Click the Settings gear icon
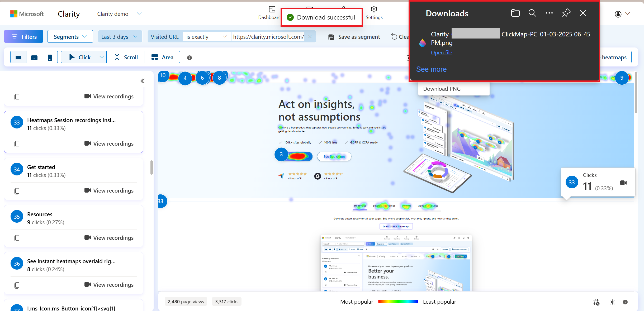Image resolution: width=644 pixels, height=311 pixels. [x=374, y=9]
